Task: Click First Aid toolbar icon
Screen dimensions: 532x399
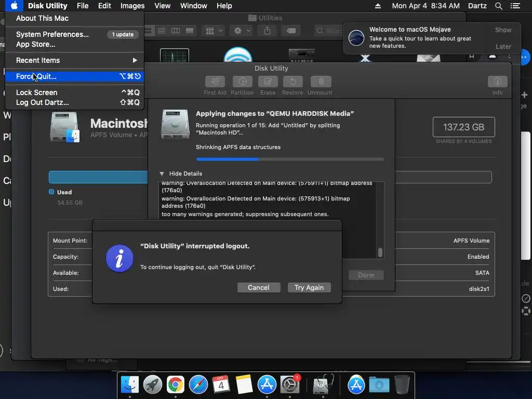Action: click(x=215, y=82)
